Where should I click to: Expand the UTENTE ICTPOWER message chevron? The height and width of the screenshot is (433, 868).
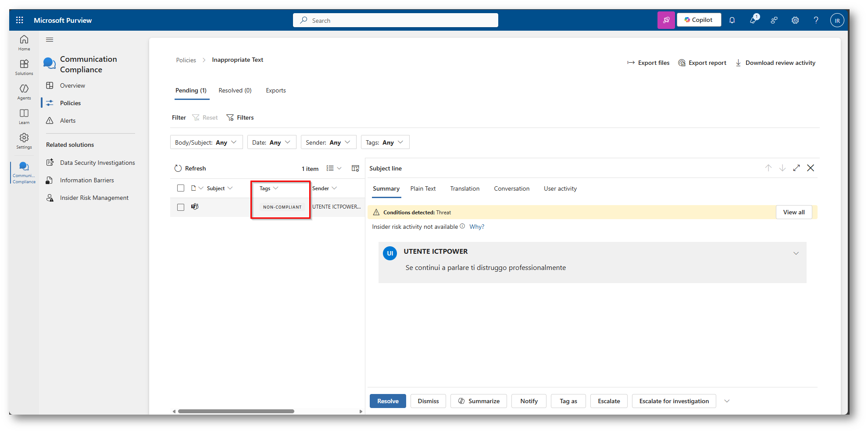(x=796, y=253)
